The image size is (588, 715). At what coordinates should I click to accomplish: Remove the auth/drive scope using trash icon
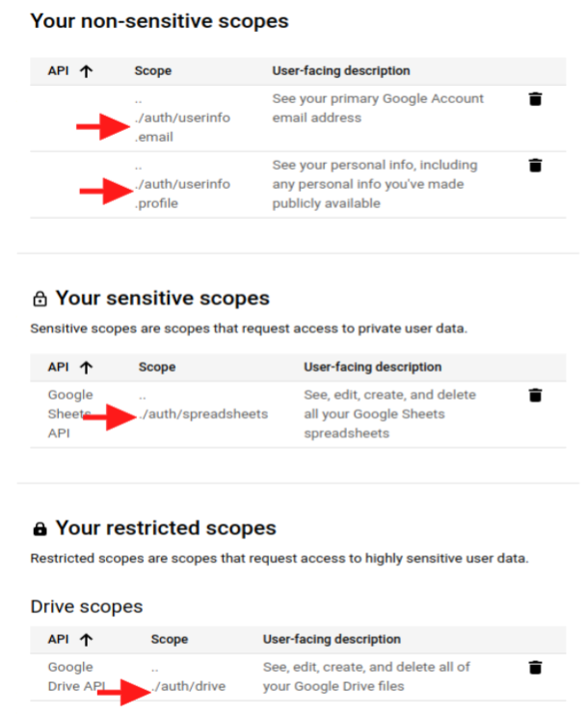tap(536, 667)
